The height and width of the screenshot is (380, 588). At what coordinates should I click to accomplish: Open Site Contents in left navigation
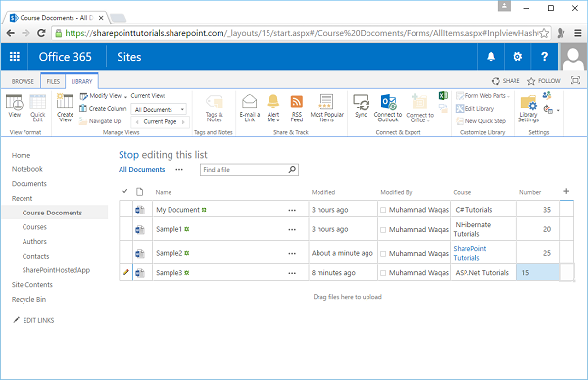pyautogui.click(x=32, y=284)
